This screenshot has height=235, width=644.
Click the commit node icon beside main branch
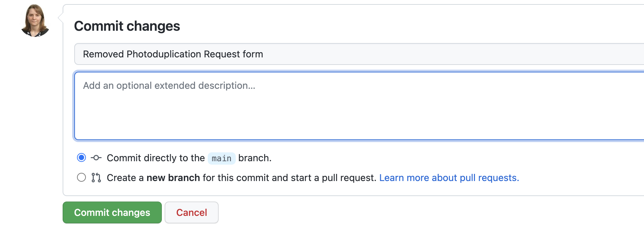(x=96, y=157)
